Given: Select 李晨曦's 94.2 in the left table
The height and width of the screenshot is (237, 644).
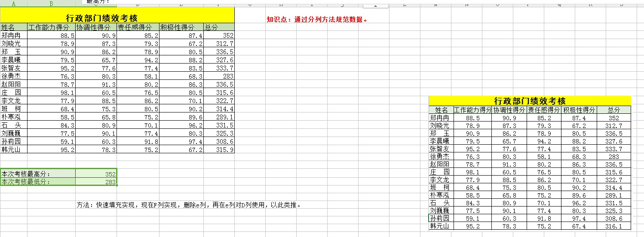Looking at the screenshot, I should pos(138,60).
